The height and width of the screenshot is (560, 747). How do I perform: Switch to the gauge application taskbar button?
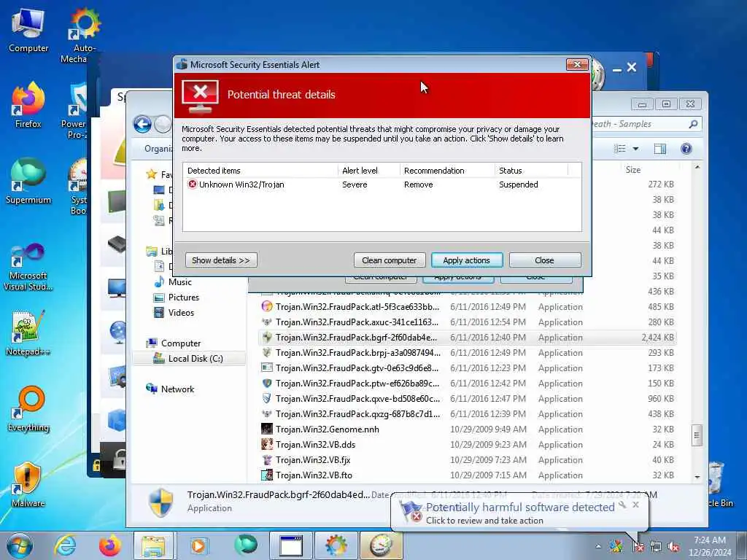click(x=381, y=545)
